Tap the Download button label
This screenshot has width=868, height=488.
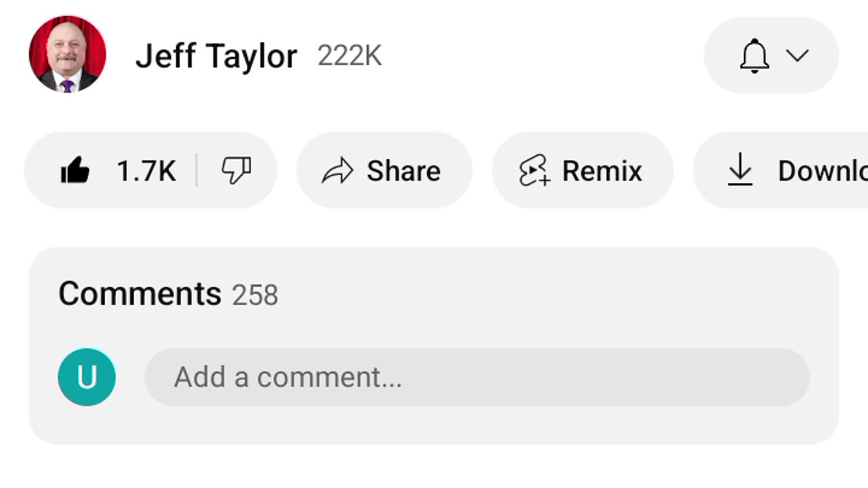tap(822, 171)
